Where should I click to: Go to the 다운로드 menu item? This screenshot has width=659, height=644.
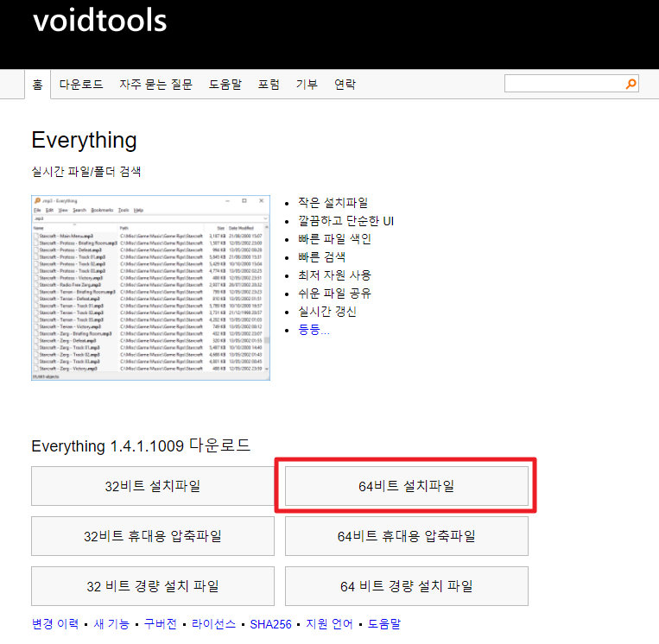(81, 85)
